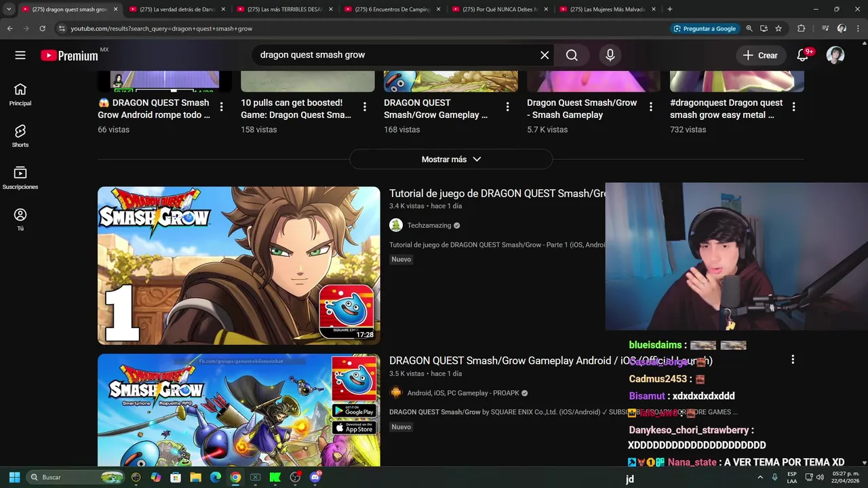
Task: Switch to 'La verdad detrás de Dano' tab
Action: [178, 9]
